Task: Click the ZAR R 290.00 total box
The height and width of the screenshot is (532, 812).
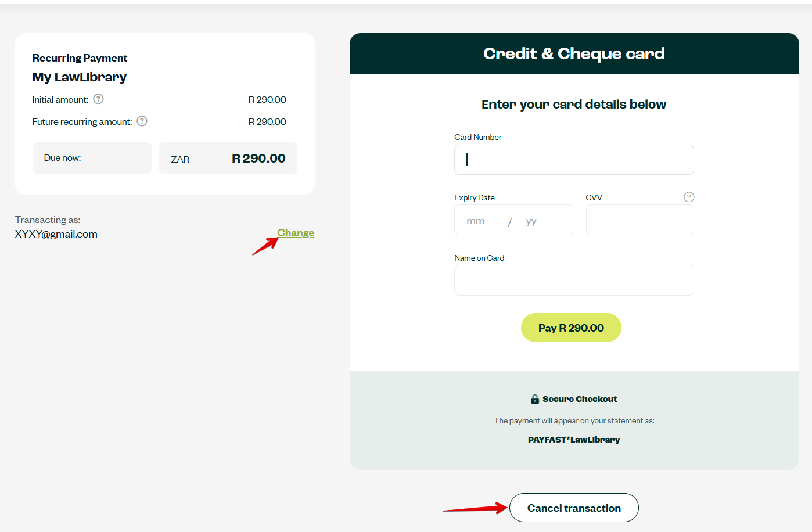Action: coord(228,159)
